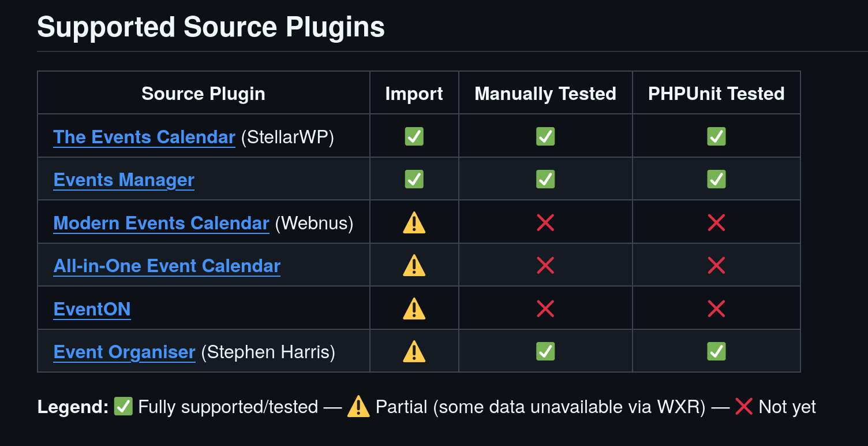
Task: Click the Supported Source Plugins heading
Action: click(x=211, y=27)
